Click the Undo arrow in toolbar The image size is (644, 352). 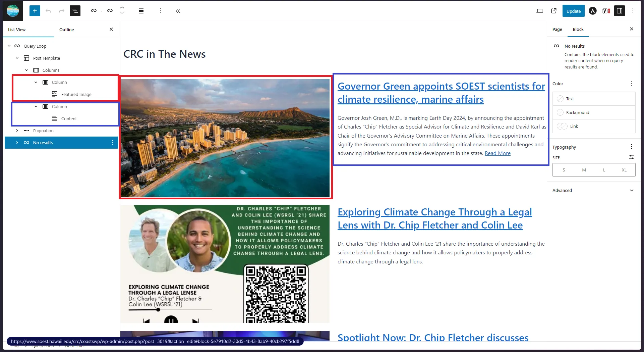pyautogui.click(x=48, y=11)
